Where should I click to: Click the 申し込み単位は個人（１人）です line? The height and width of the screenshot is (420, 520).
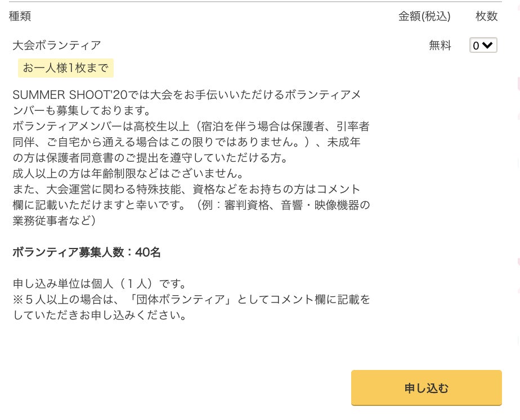pos(100,284)
